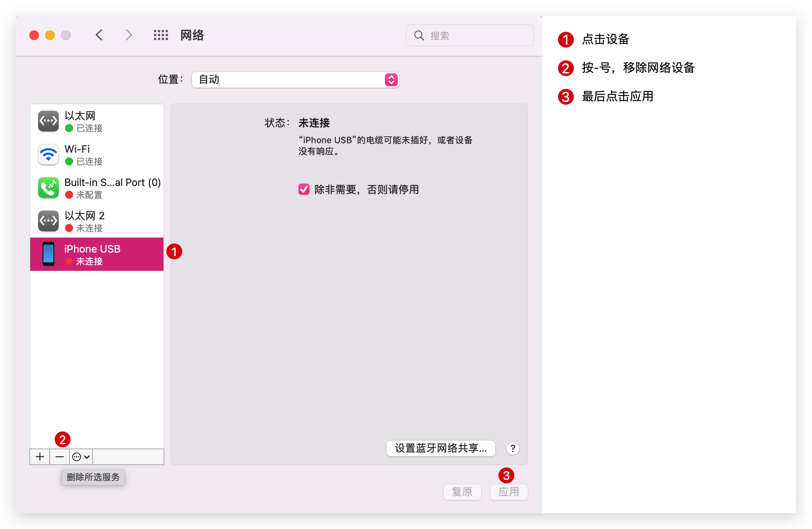Click the plus button to add service
Screen dimensions: 812x529
click(x=40, y=457)
